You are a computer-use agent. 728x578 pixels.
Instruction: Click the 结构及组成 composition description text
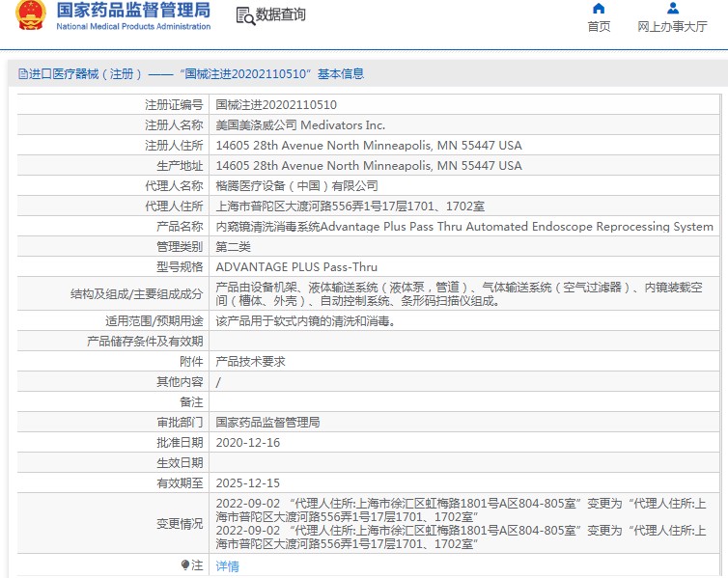[459, 294]
